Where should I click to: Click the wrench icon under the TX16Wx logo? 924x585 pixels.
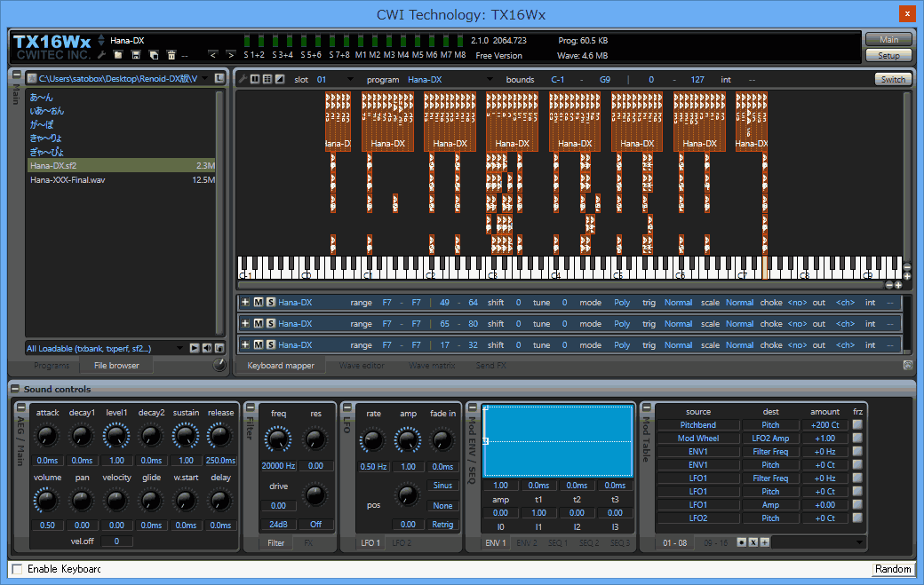coord(101,55)
